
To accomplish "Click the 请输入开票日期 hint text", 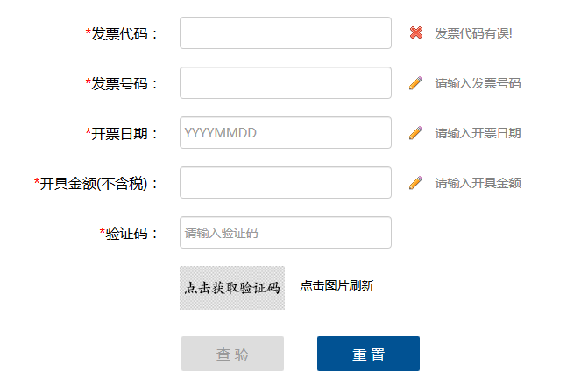I will pos(478,133).
